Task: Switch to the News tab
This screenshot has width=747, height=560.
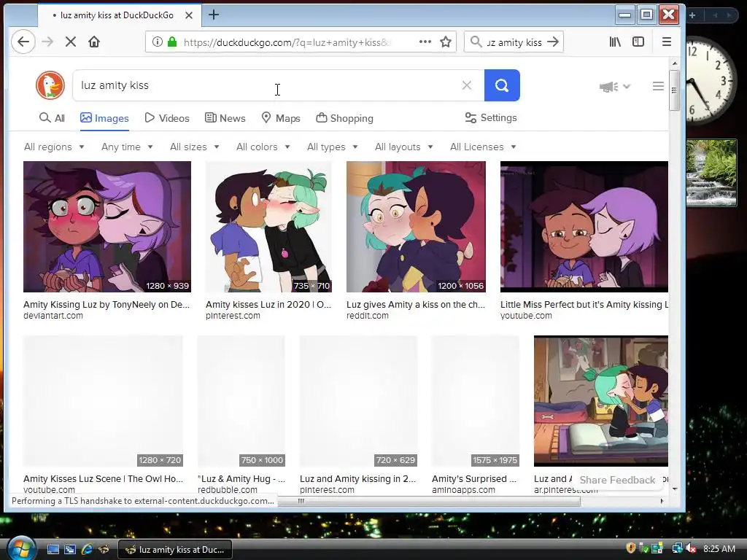Action: (225, 118)
